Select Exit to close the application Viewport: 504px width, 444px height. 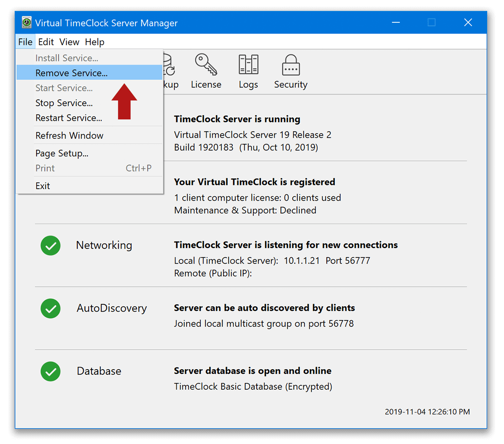tap(42, 185)
